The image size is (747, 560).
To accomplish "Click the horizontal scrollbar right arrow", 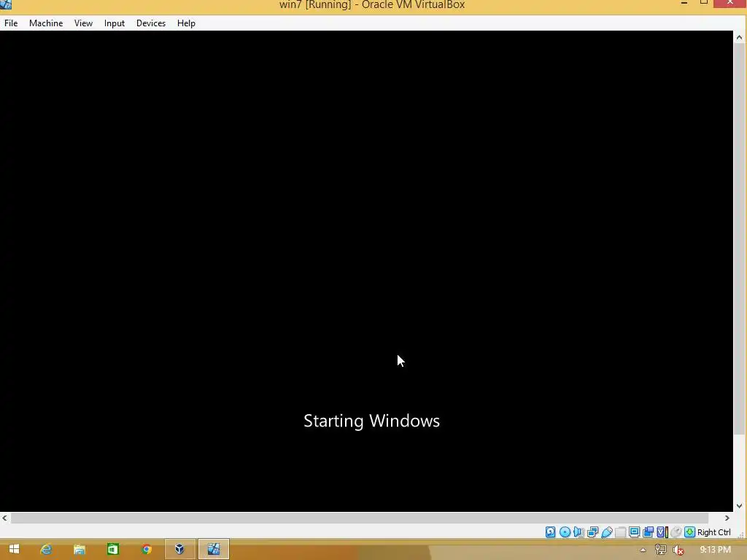I will click(x=727, y=518).
